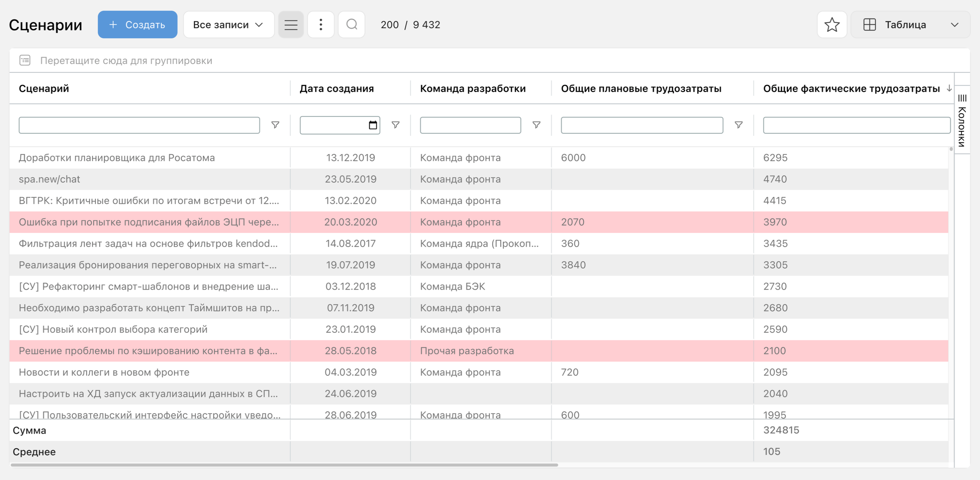Image resolution: width=980 pixels, height=480 pixels.
Task: Select Настроить на ХД запуск актуализации row
Action: tap(479, 394)
